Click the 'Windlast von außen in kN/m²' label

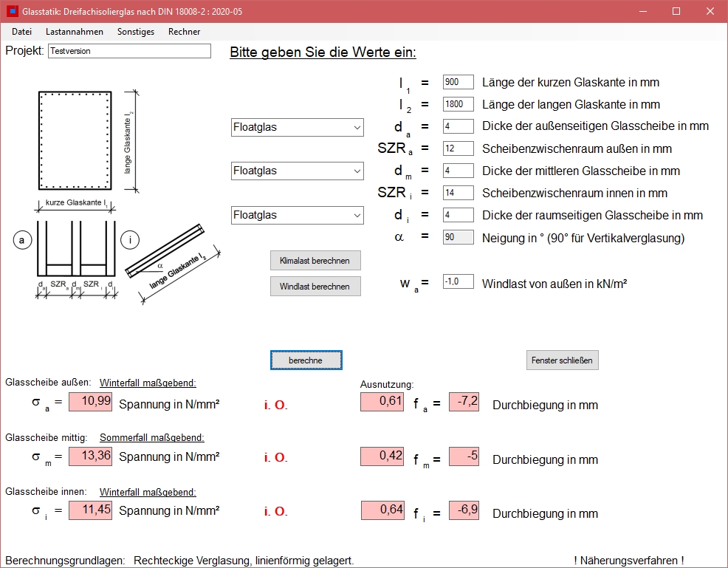click(554, 284)
